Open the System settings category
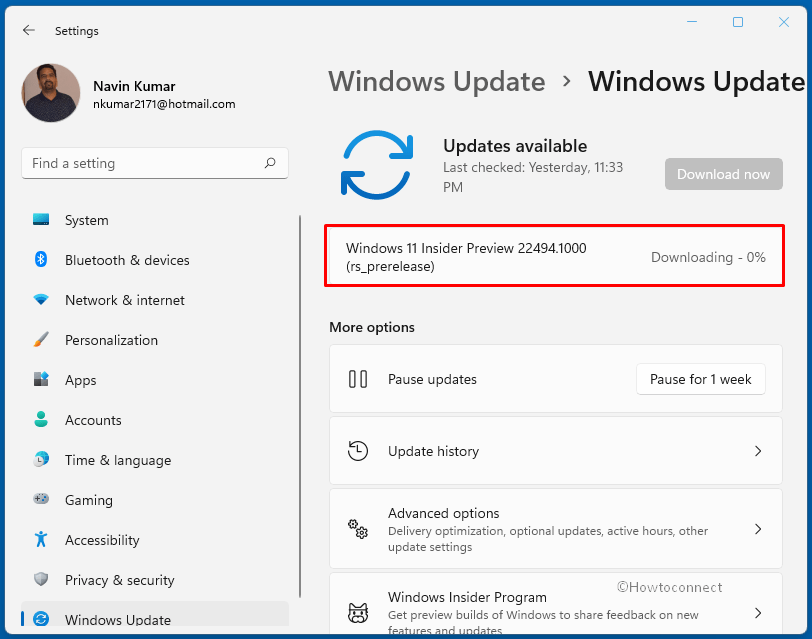Image resolution: width=812 pixels, height=639 pixels. [x=155, y=220]
